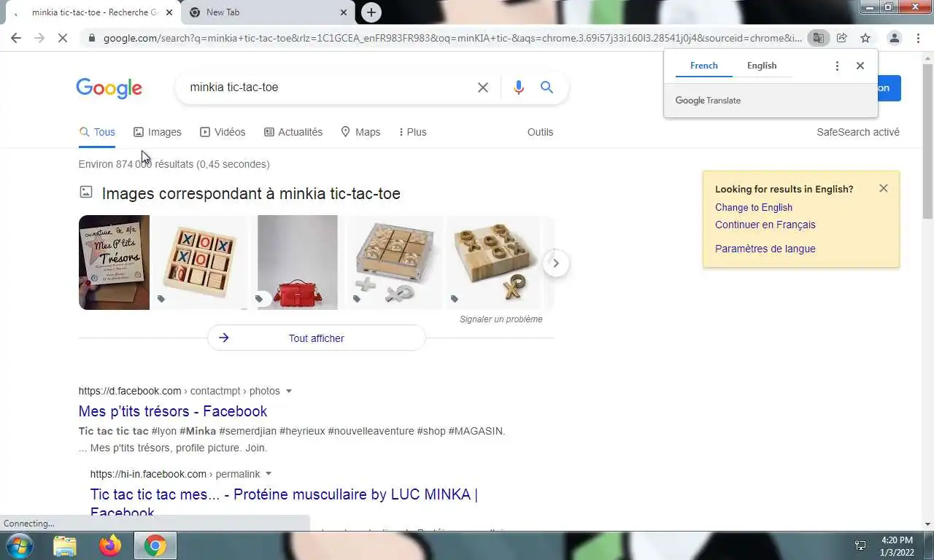Open the Windows Start menu
The height and width of the screenshot is (560, 934).
pyautogui.click(x=20, y=546)
